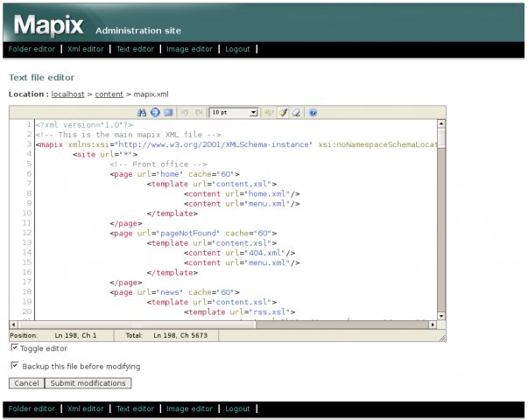Toggle fullscreen editor mode icon
The height and width of the screenshot is (420, 528).
click(168, 113)
